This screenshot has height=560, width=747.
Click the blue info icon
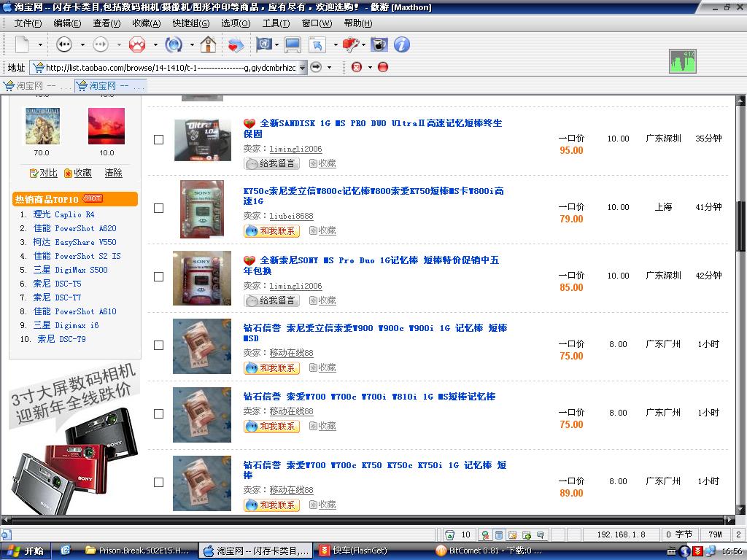402,44
